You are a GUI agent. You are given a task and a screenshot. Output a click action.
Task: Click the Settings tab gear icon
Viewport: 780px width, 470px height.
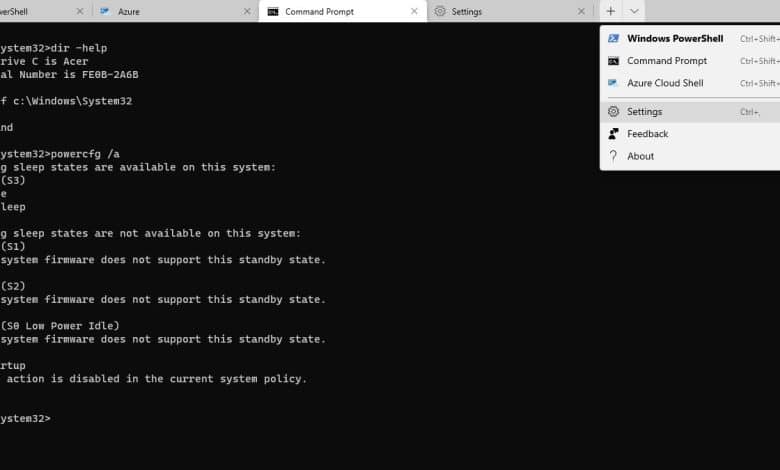pos(440,11)
